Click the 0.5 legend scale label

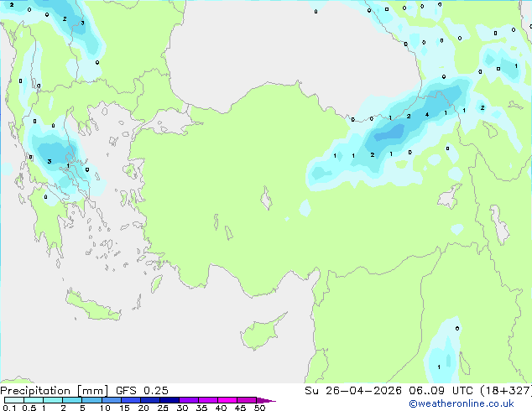[29, 408]
